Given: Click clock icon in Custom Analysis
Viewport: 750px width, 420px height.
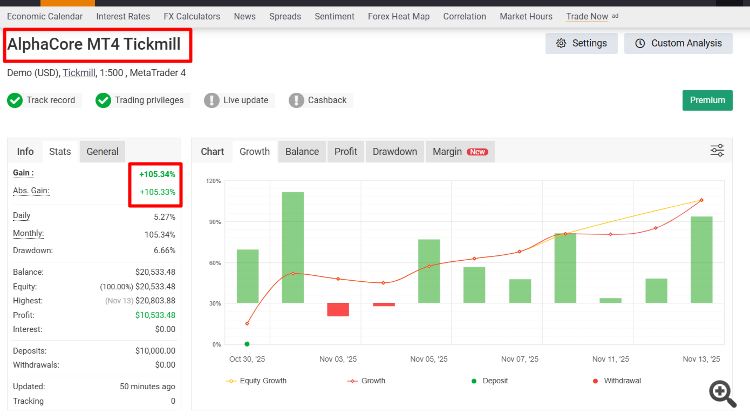Looking at the screenshot, I should coord(640,43).
